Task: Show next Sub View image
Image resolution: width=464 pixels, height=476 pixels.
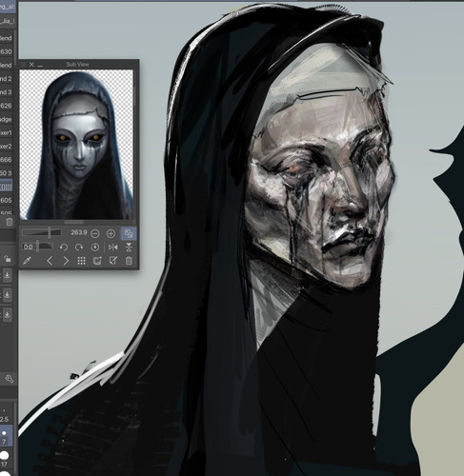Action: point(66,261)
